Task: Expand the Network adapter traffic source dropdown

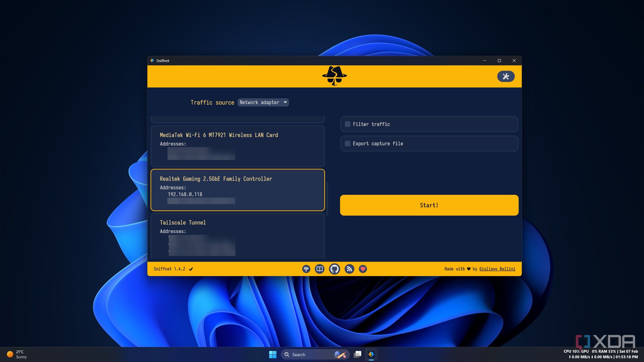Action: [x=263, y=102]
